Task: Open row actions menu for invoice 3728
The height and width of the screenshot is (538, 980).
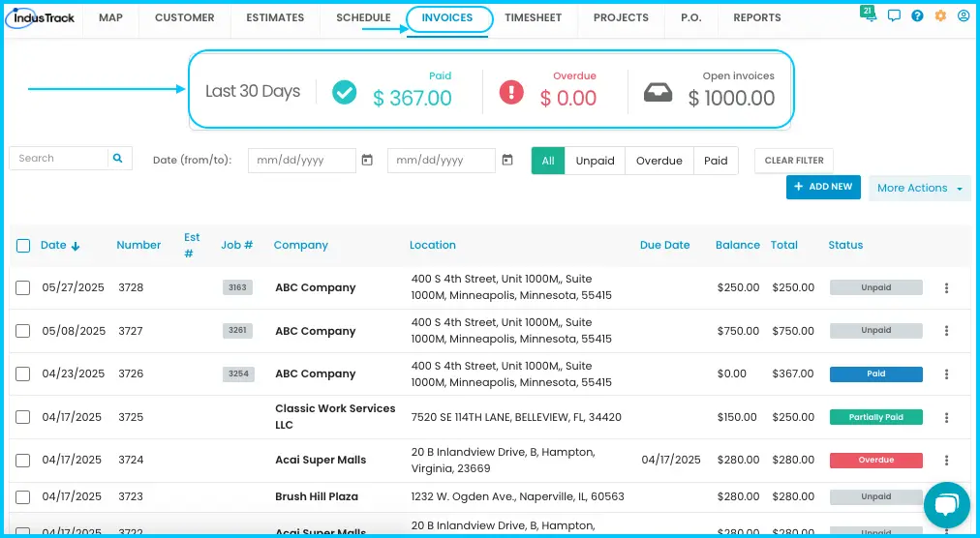Action: pos(946,288)
